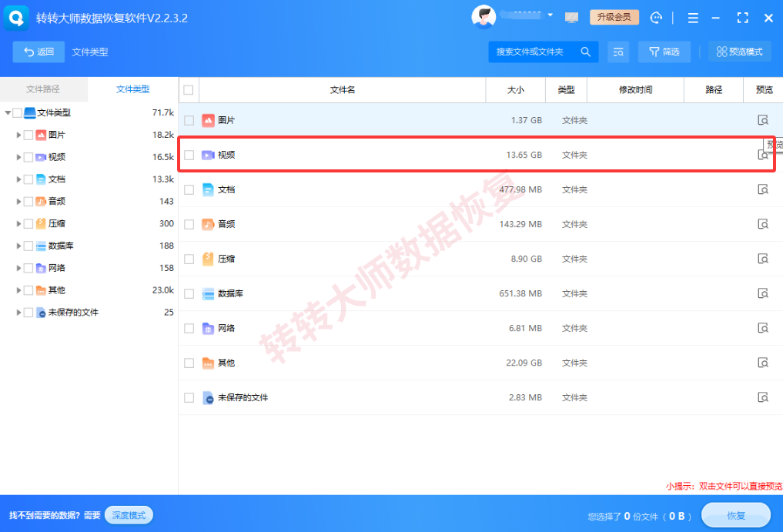Click the 网络 folder icon in file list
Image resolution: width=783 pixels, height=532 pixels.
[208, 328]
